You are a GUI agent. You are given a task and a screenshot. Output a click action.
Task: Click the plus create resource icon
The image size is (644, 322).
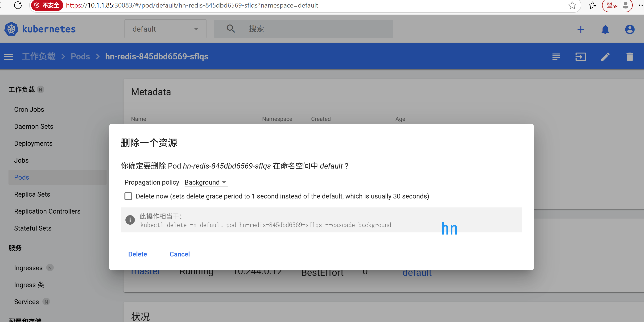coord(581,29)
